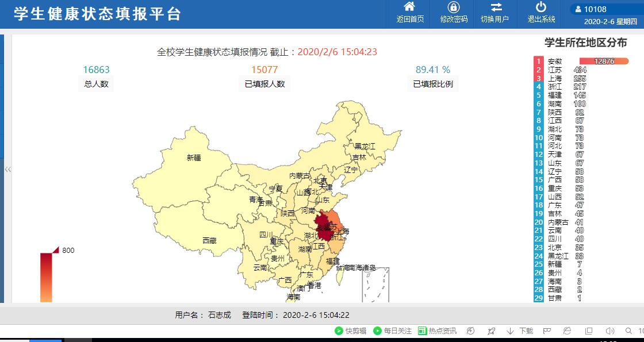Click the 800 handle on the color legend
Image resolution: width=644 pixels, height=342 pixels.
[56, 249]
